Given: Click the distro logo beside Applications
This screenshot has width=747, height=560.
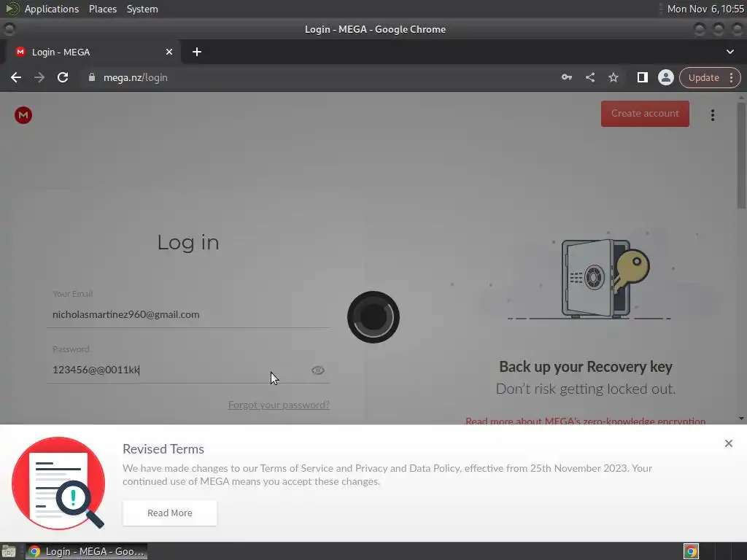Looking at the screenshot, I should (x=12, y=9).
